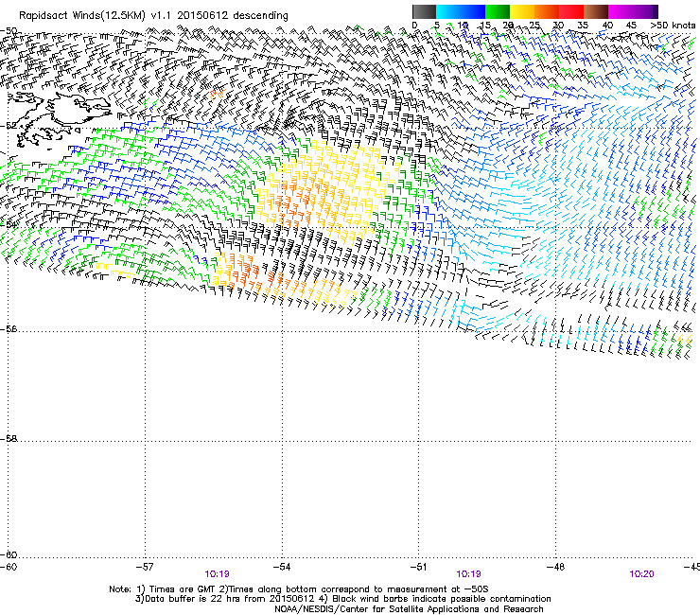Click the cyan-to-blue 5-15 knots legend band

(461, 11)
